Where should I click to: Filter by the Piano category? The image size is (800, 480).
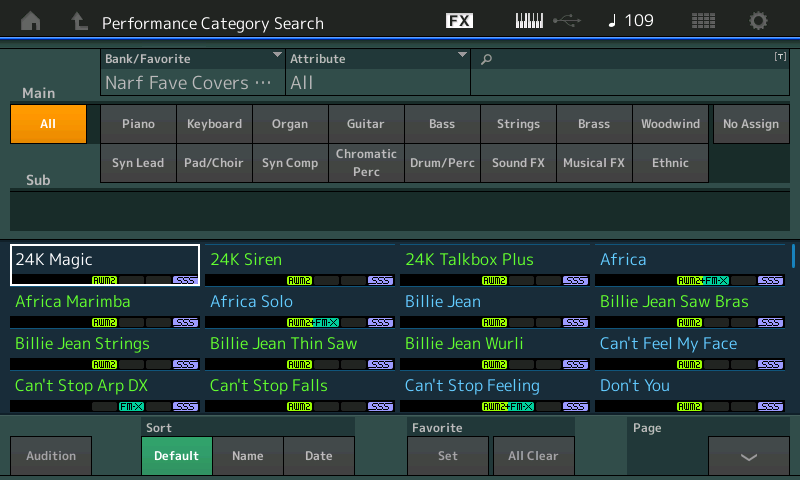pyautogui.click(x=138, y=124)
